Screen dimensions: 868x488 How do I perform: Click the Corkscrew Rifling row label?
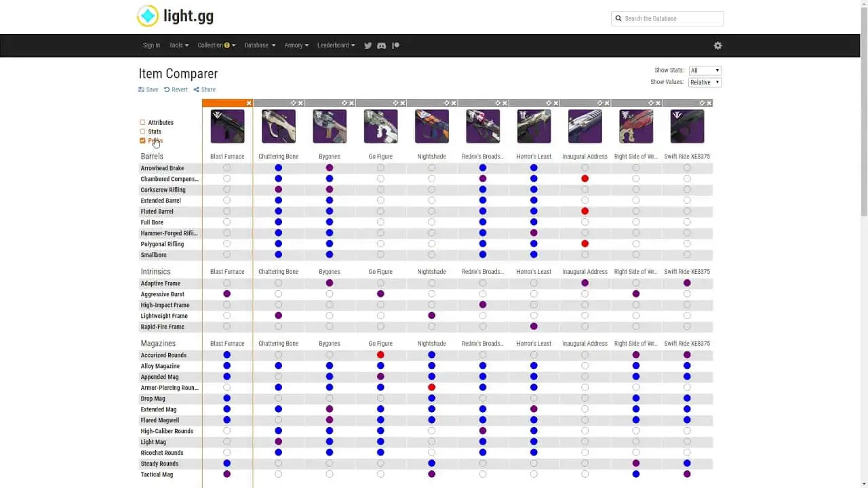tap(163, 190)
